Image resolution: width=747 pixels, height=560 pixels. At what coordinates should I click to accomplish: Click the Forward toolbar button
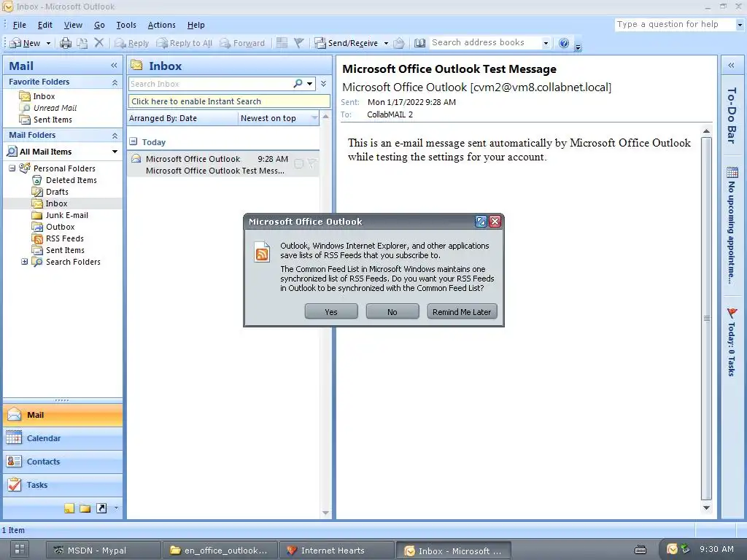[x=242, y=43]
